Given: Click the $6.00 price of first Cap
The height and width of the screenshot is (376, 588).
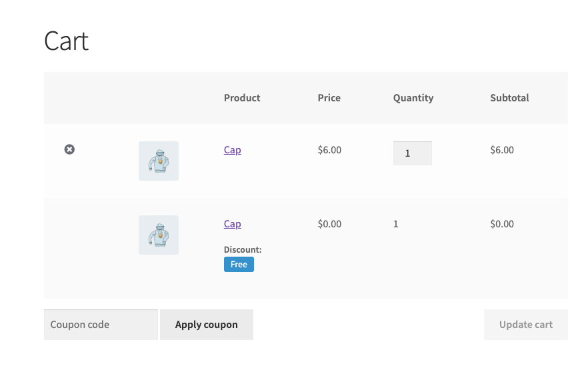Looking at the screenshot, I should (329, 150).
